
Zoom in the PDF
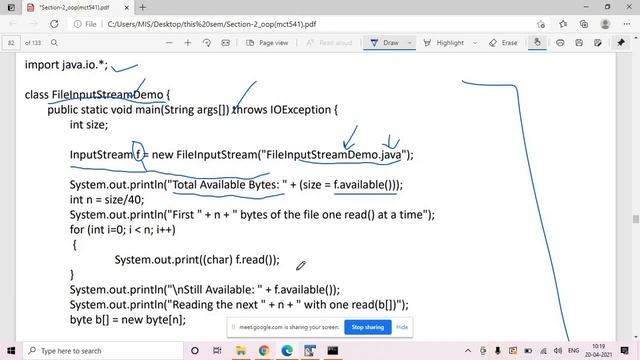pos(188,42)
